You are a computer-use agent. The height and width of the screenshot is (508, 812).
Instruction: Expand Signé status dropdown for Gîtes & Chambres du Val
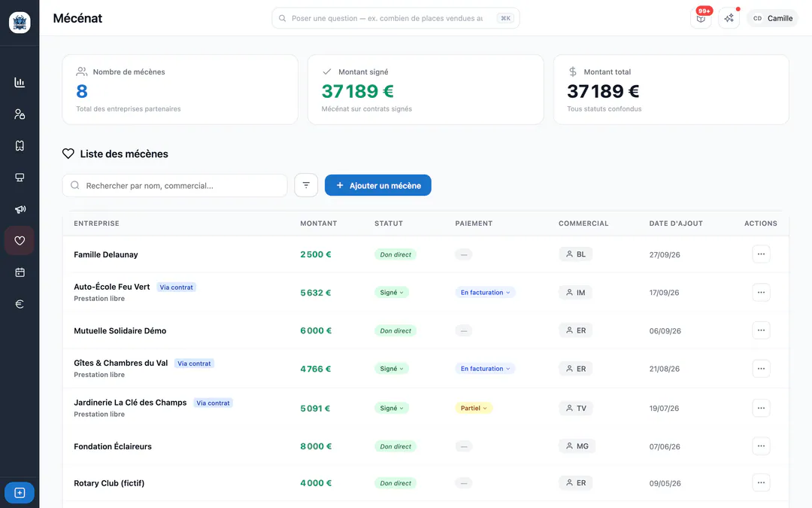point(392,369)
